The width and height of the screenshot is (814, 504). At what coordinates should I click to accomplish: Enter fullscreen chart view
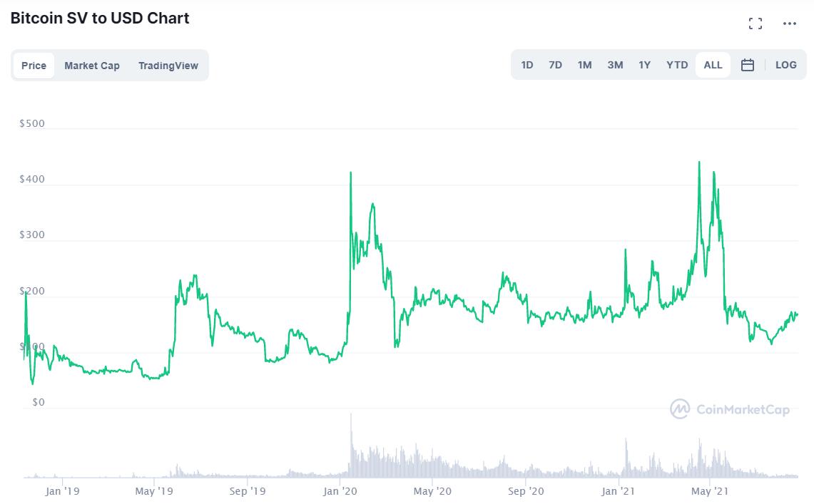pos(755,23)
